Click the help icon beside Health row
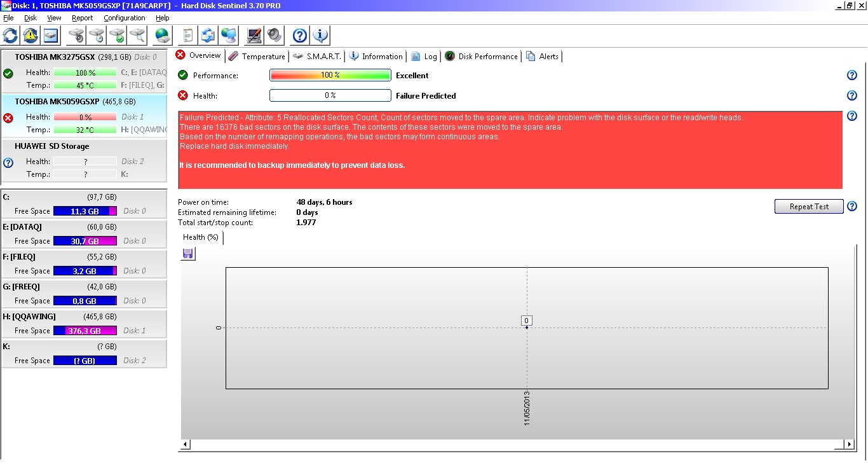This screenshot has width=868, height=463. pyautogui.click(x=852, y=96)
